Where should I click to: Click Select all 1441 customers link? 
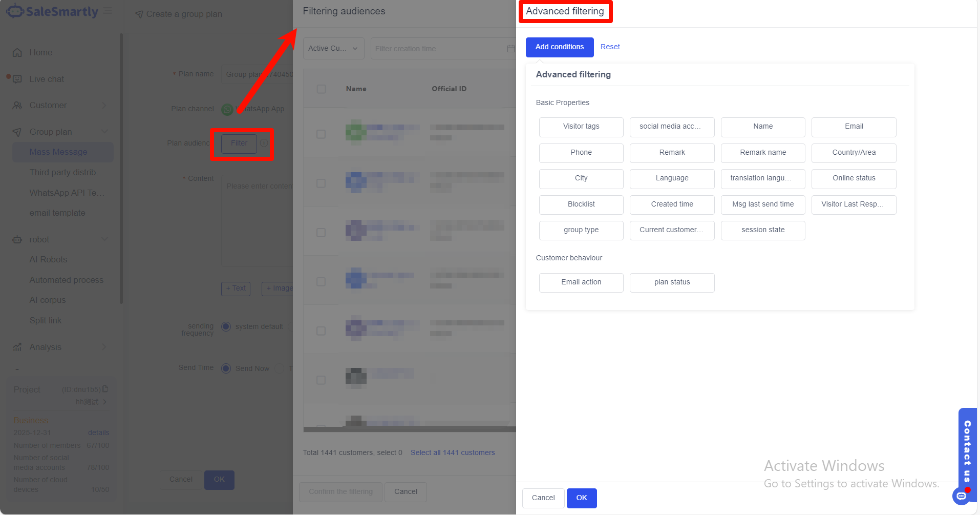pos(453,453)
